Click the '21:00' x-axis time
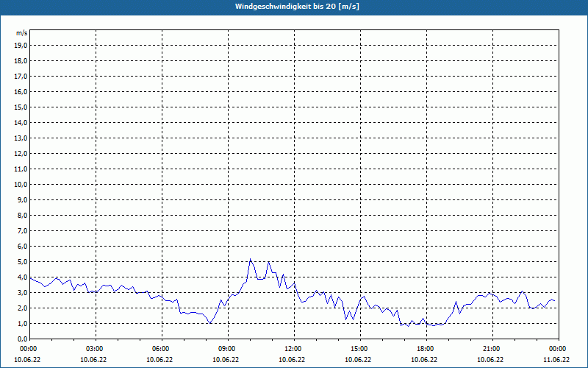588x368 pixels. (x=491, y=349)
